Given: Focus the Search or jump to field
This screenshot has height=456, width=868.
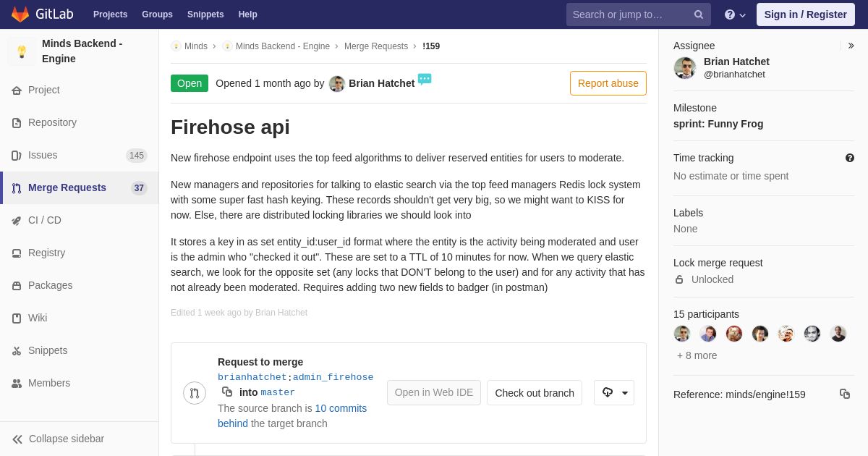Looking at the screenshot, I should point(639,14).
